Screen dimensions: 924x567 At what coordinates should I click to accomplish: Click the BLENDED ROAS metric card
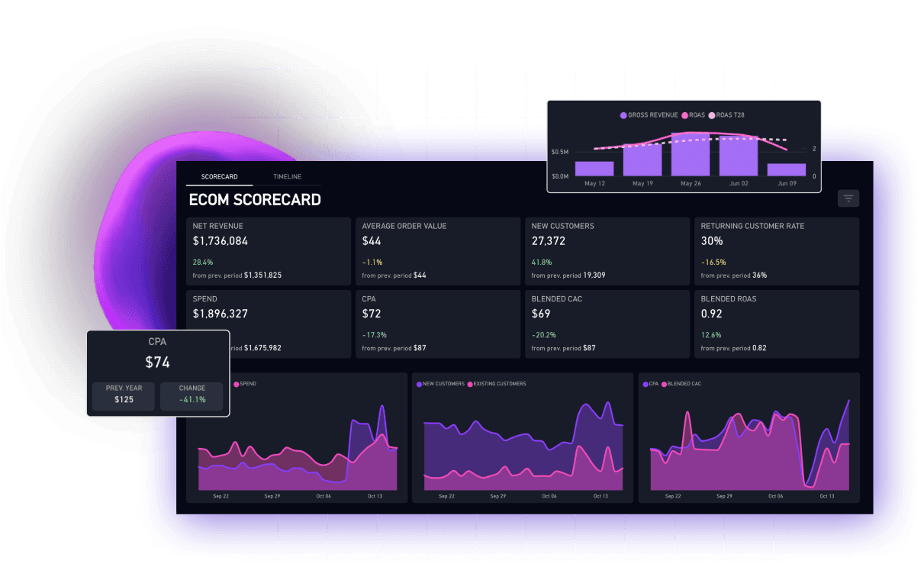pos(777,324)
